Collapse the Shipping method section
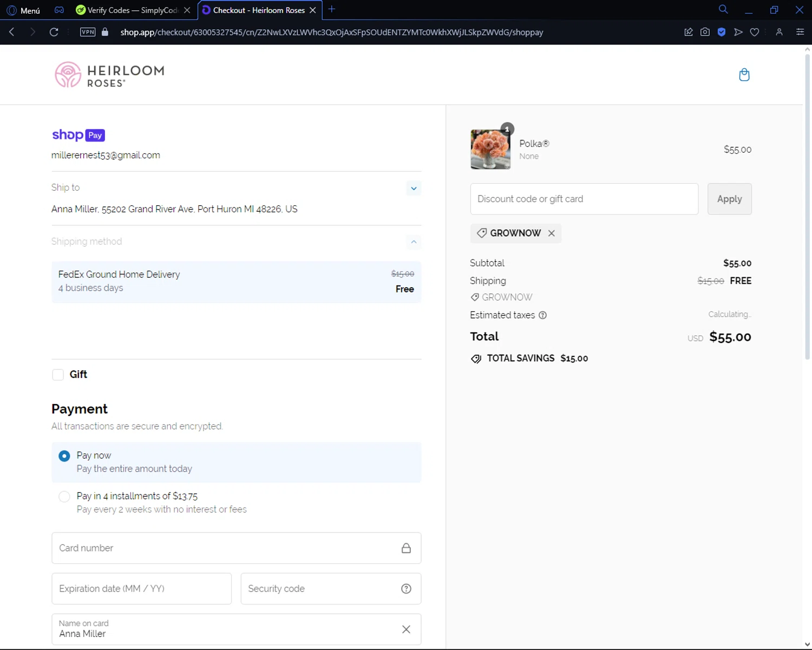The image size is (812, 650). pyautogui.click(x=414, y=242)
